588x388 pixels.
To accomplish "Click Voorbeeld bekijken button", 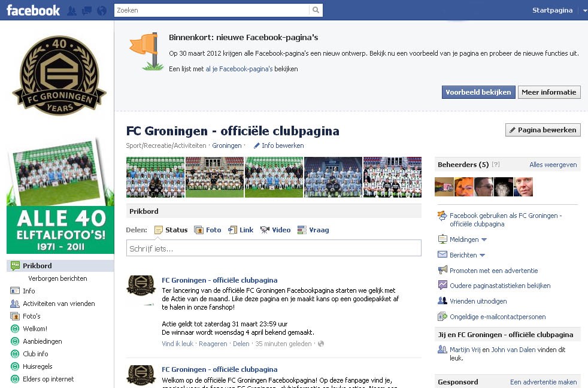I will (x=478, y=92).
